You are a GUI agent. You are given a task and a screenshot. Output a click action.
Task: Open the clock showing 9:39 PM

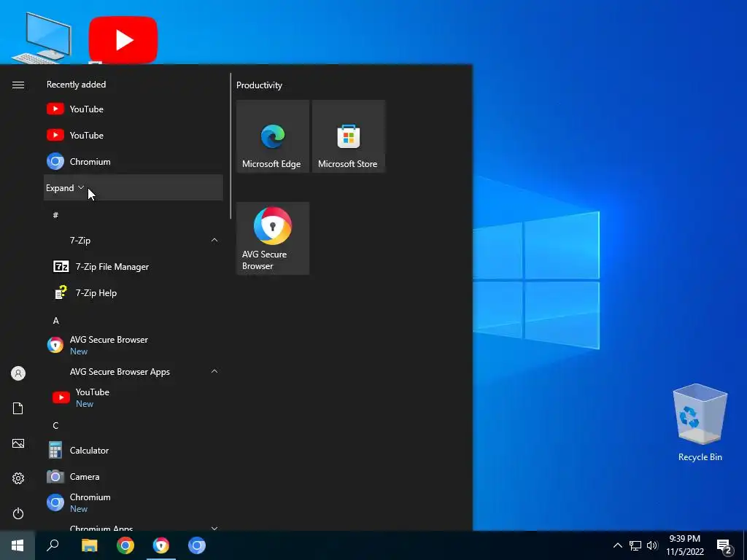684,545
